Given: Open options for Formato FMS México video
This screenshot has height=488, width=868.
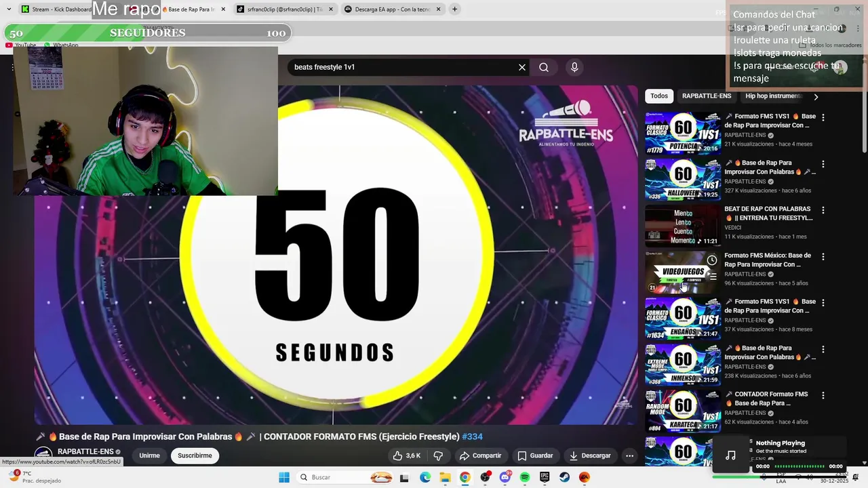Looking at the screenshot, I should pos(823,257).
